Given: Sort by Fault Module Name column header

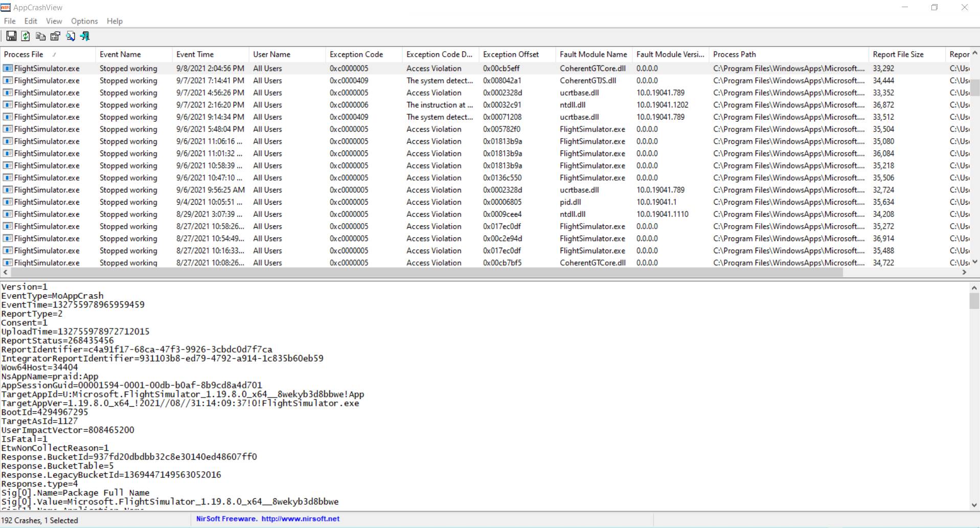Looking at the screenshot, I should tap(594, 54).
